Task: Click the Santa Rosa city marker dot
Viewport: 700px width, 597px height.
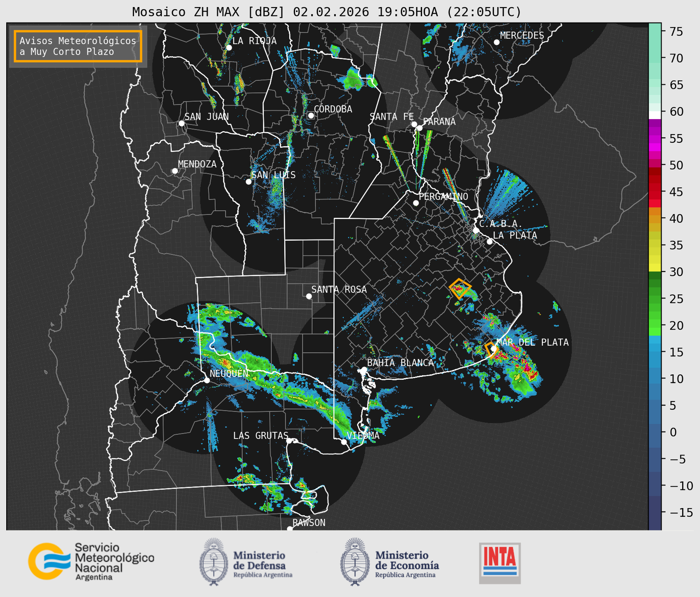Action: (309, 296)
